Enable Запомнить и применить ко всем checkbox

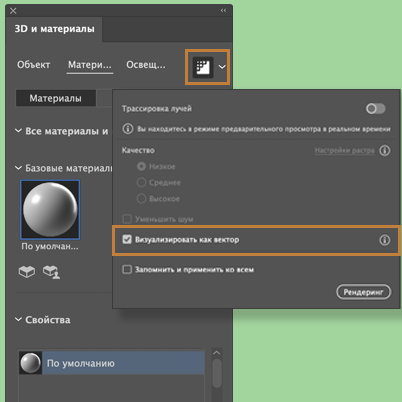point(127,269)
